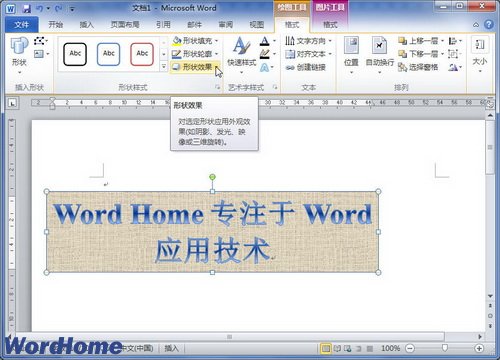Click the 创建链接 create link button
Screen dimensions: 500x360
(305, 67)
